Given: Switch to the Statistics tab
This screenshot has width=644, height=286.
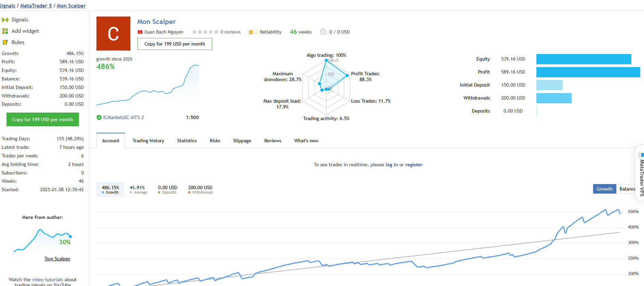Looking at the screenshot, I should 187,141.
